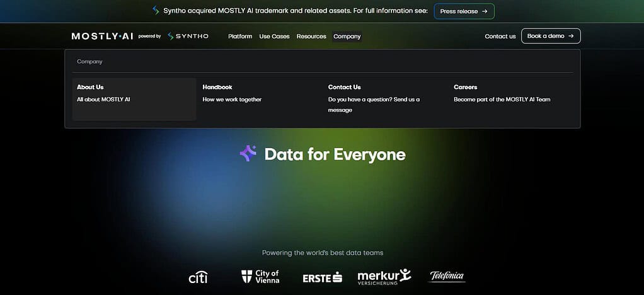644x295 pixels.
Task: Open About Us dropdown entry
Action: [134, 99]
